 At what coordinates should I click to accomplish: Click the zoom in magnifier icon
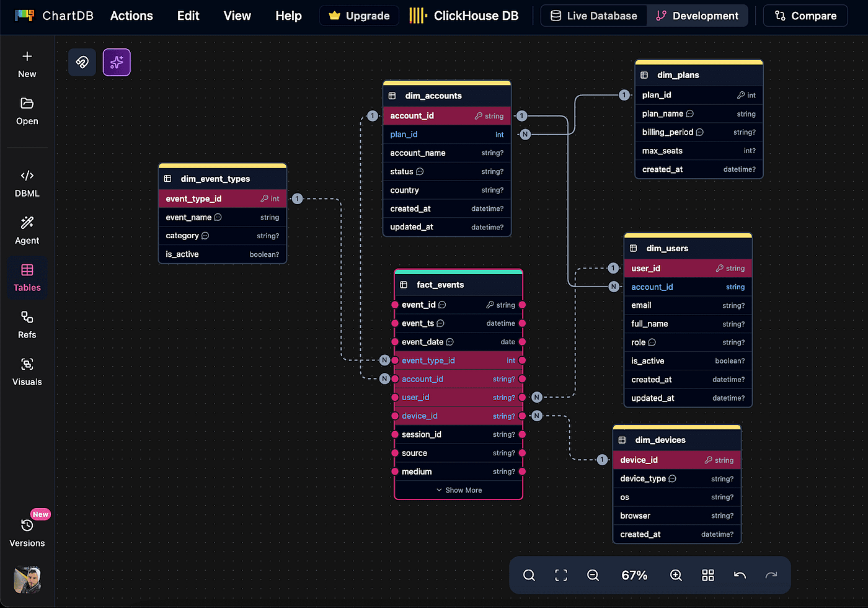click(676, 575)
